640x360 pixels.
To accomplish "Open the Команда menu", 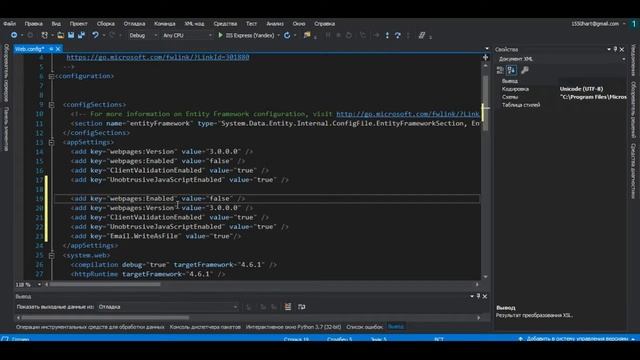I will (x=165, y=24).
